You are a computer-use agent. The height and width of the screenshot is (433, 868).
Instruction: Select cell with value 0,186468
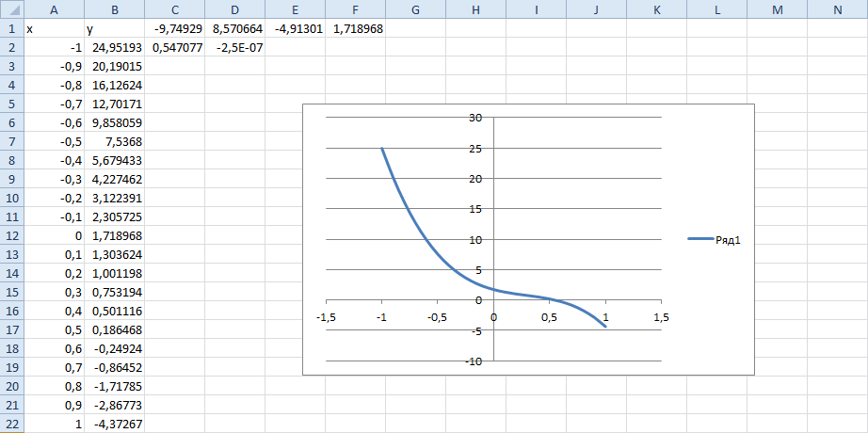(115, 330)
